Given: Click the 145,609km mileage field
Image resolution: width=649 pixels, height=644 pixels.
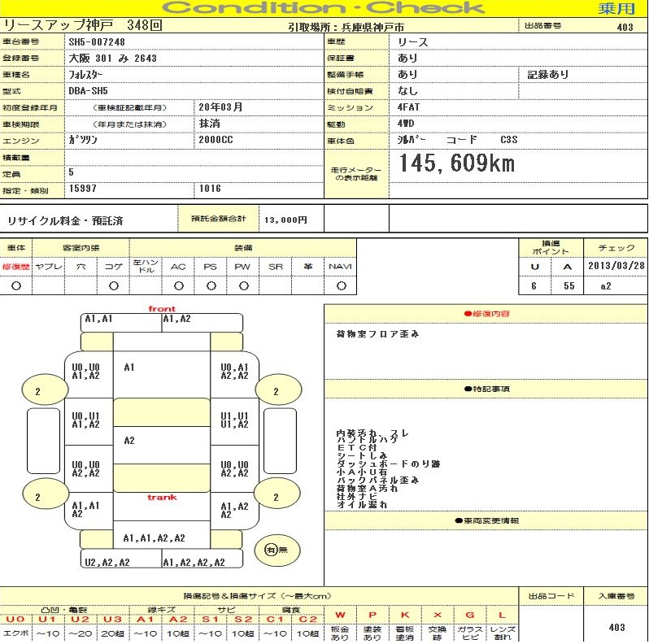Looking at the screenshot, I should point(456,164).
